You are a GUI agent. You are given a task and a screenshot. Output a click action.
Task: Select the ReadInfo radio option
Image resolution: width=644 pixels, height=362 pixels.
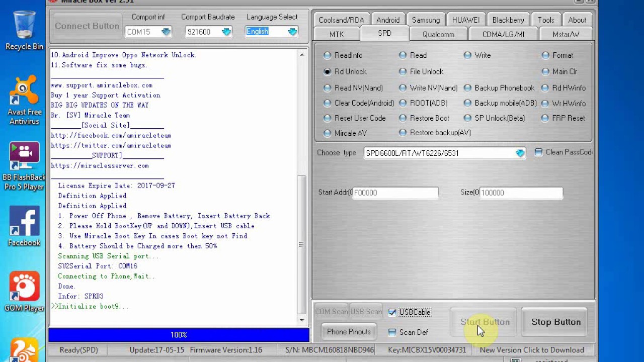click(x=343, y=55)
